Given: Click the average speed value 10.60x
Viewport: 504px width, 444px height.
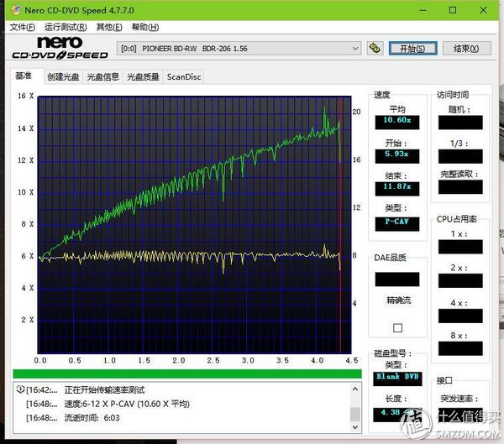Looking at the screenshot, I should (397, 122).
